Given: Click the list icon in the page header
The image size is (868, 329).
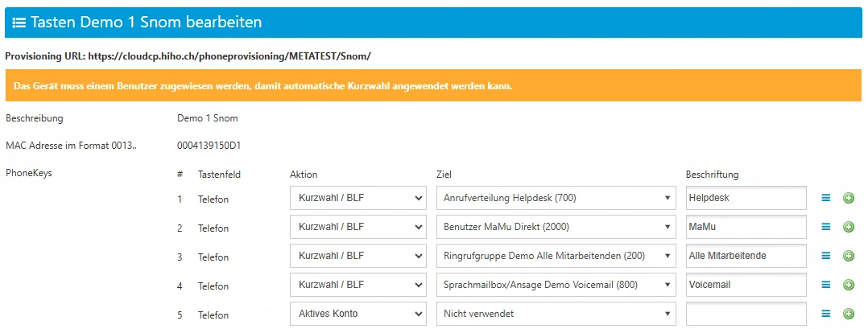Looking at the screenshot, I should 19,23.
